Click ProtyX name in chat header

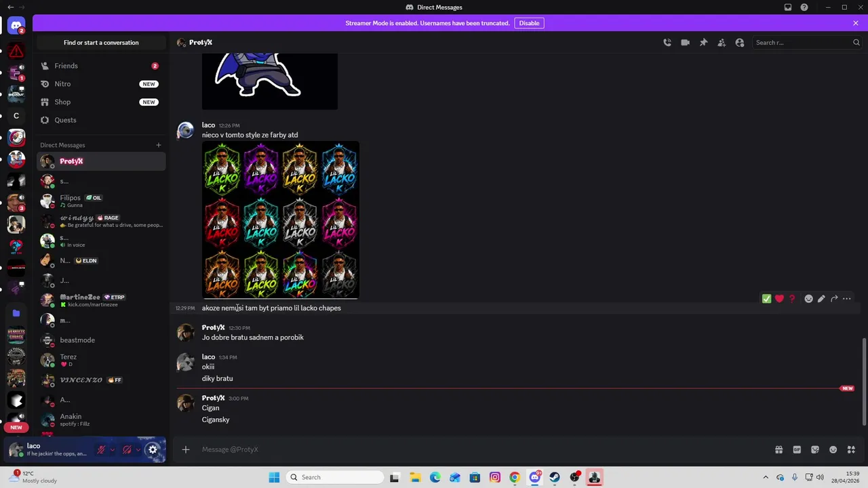[201, 43]
